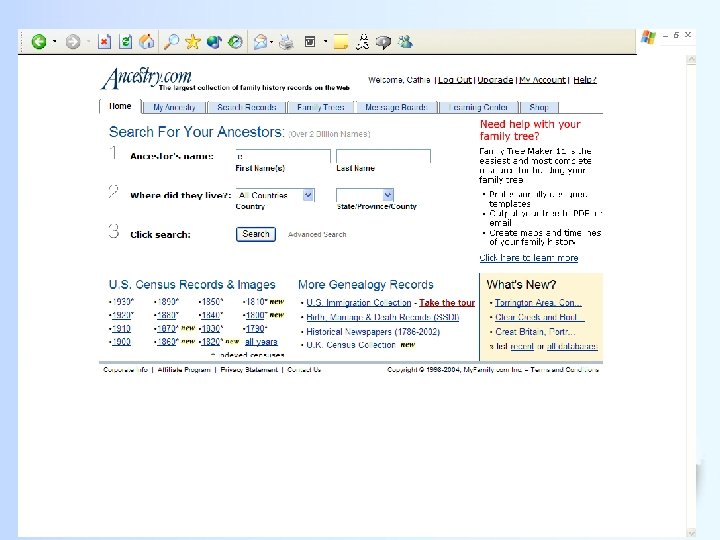
Task: Open 'Click here to learn more' link
Action: click(x=529, y=258)
